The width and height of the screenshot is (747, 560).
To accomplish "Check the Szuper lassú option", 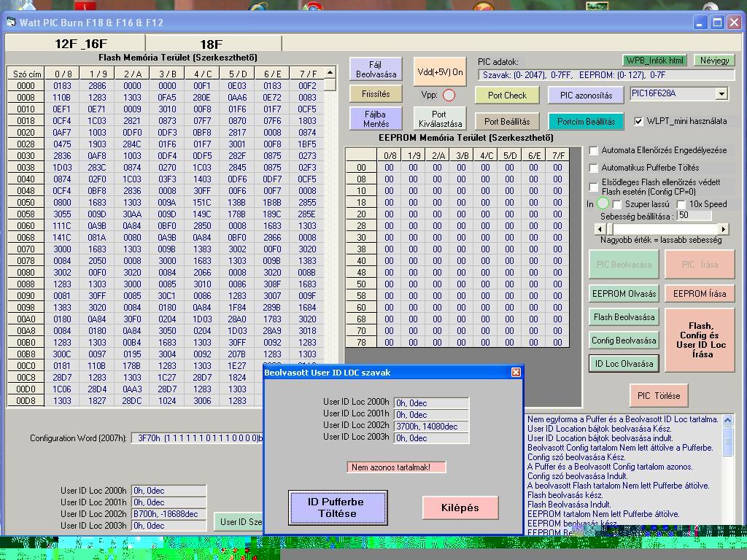I will (x=617, y=204).
